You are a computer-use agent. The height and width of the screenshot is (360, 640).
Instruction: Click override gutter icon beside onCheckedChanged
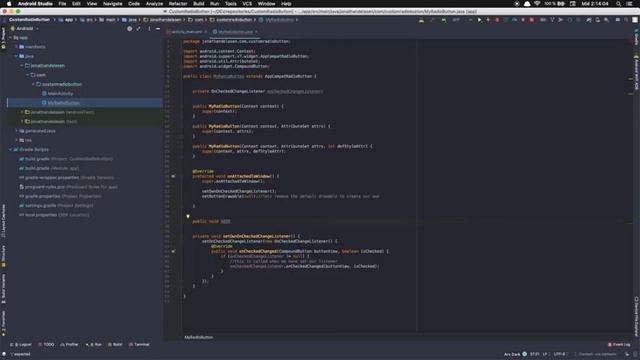pyautogui.click(x=173, y=251)
